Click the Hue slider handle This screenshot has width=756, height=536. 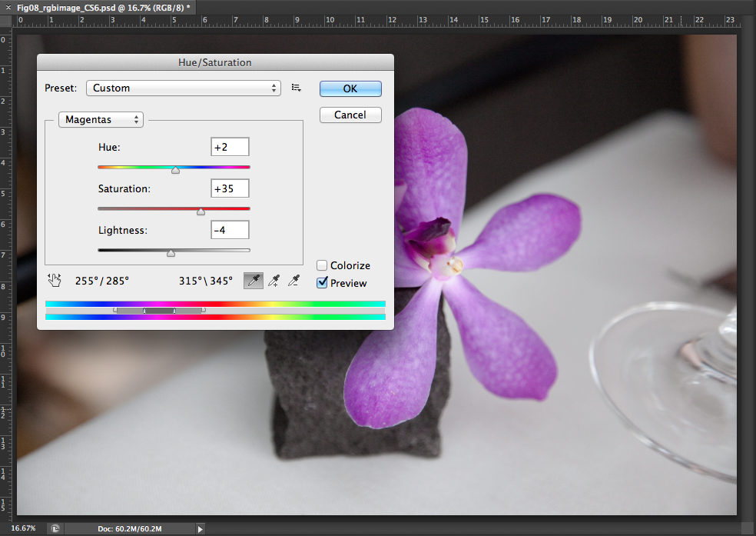pyautogui.click(x=175, y=170)
